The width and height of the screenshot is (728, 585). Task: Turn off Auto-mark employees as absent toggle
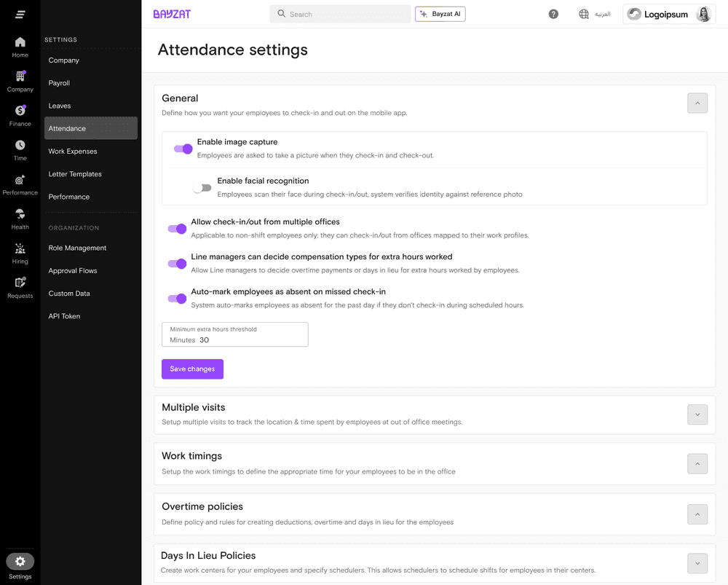tap(176, 299)
